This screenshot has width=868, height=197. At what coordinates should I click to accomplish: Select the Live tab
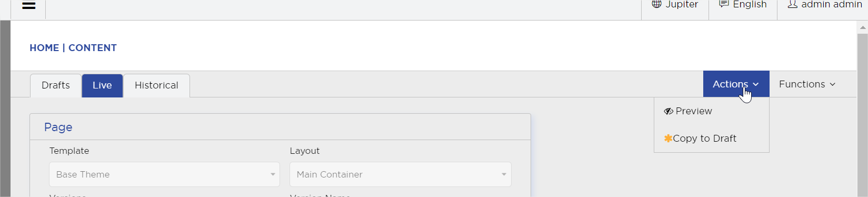click(102, 85)
